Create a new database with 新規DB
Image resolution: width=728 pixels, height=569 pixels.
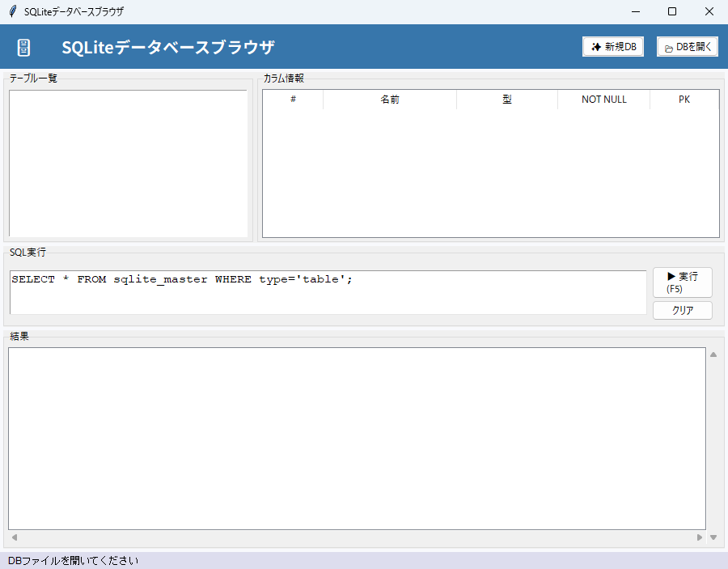tap(613, 47)
